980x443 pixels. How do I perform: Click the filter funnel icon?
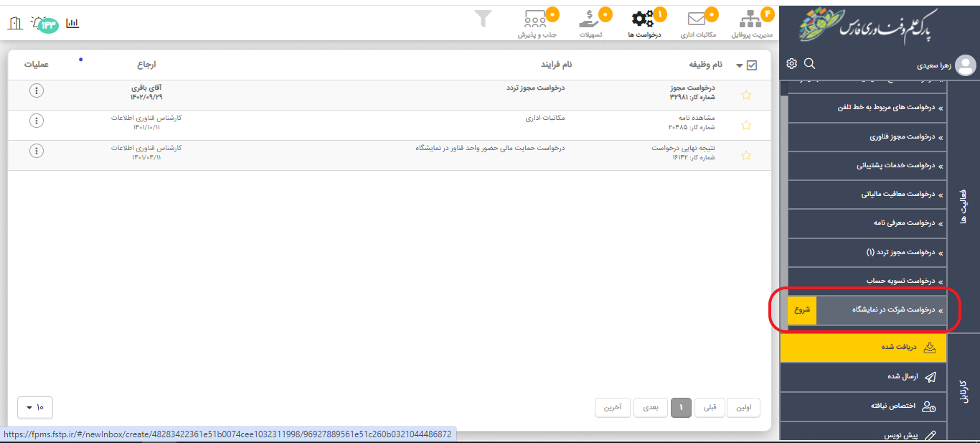[484, 19]
